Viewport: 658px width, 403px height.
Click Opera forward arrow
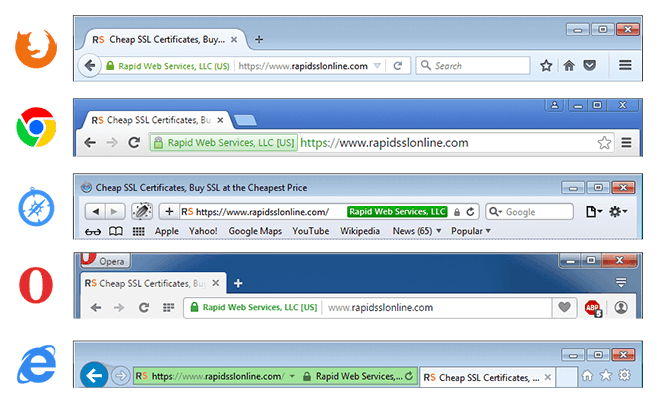click(119, 308)
